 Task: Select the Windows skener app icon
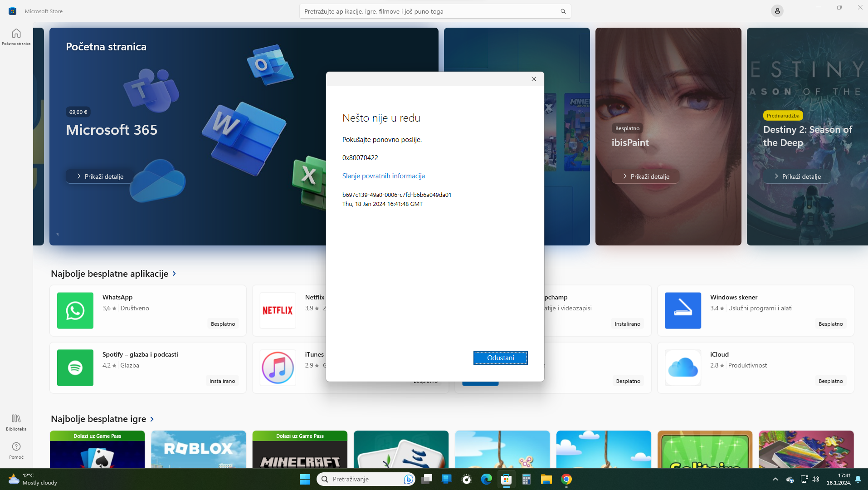point(683,310)
